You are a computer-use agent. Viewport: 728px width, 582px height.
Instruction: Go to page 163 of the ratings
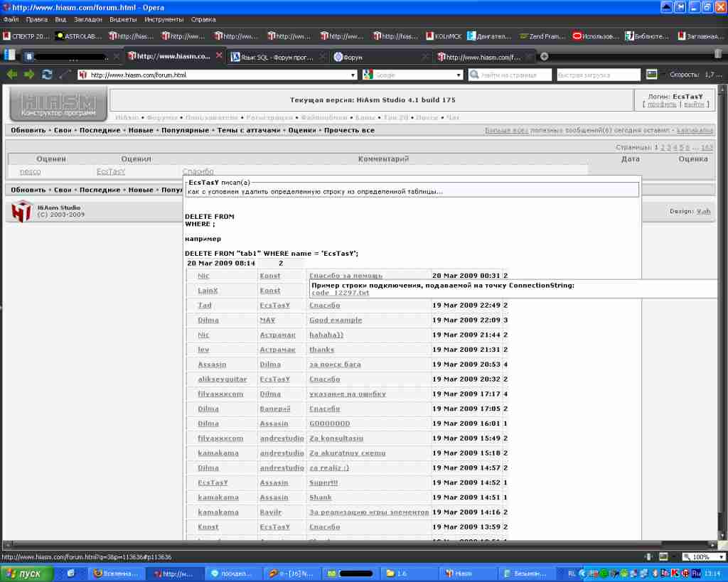(x=707, y=148)
